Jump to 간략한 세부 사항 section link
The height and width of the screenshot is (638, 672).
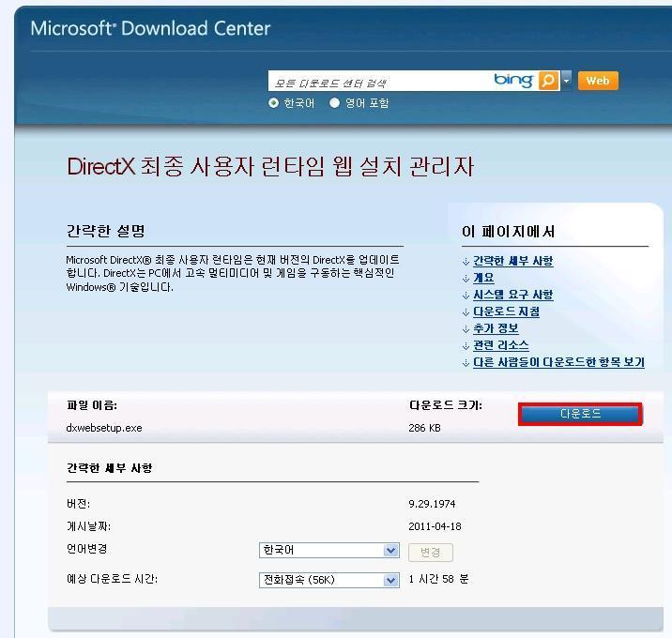click(x=513, y=261)
